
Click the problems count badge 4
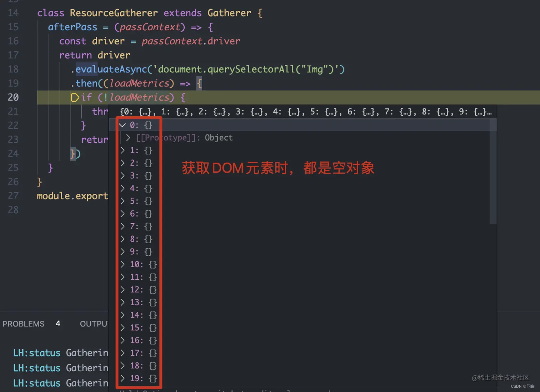[x=58, y=324]
